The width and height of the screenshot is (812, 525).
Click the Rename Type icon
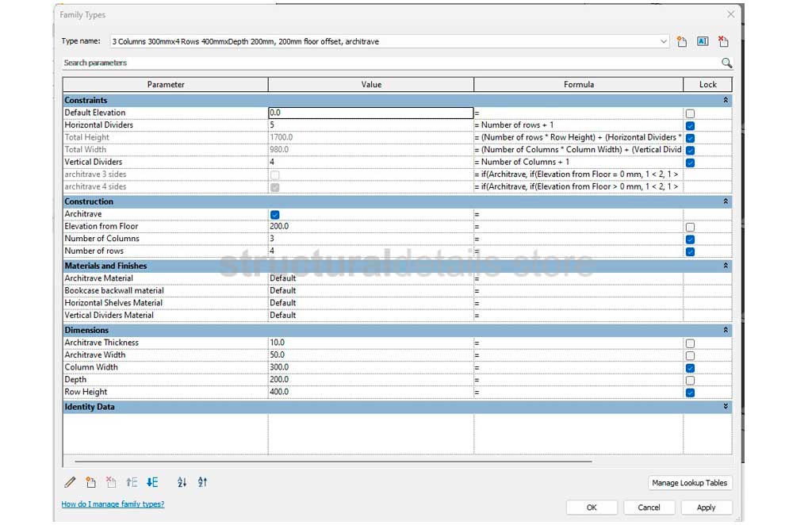[703, 41]
